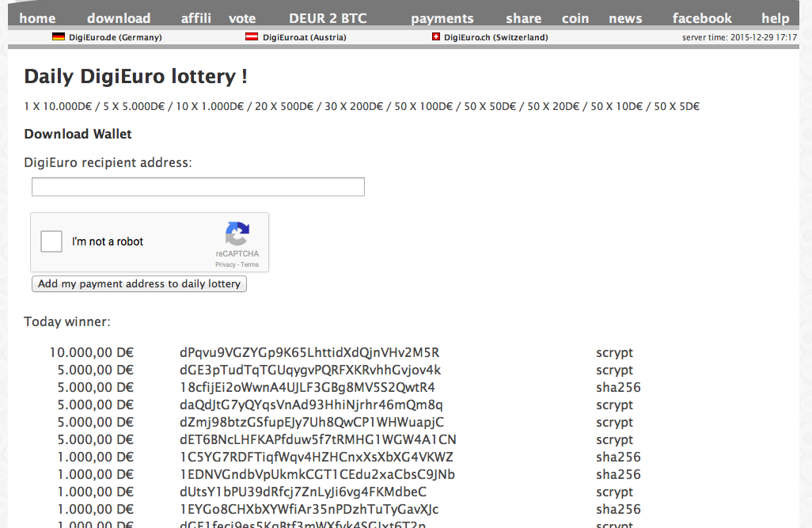Open the facebook navigation link
This screenshot has height=528, width=812.
702,18
